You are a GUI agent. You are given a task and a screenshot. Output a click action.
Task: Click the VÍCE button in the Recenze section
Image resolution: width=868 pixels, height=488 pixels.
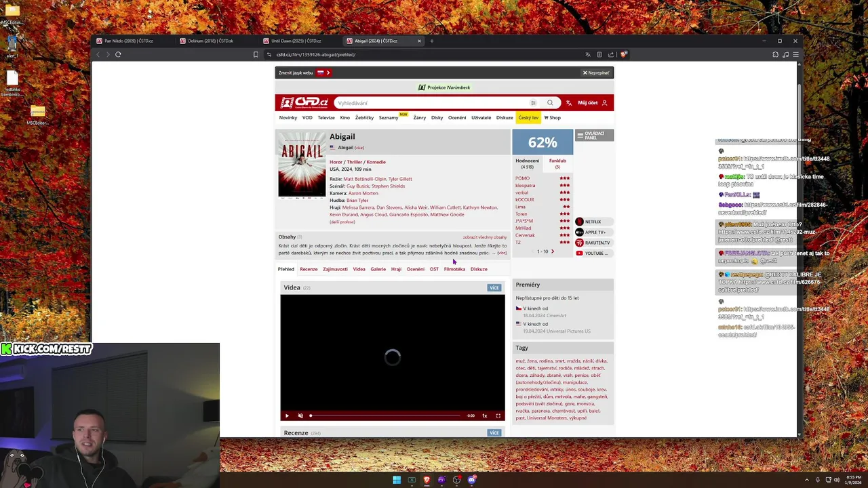(494, 433)
